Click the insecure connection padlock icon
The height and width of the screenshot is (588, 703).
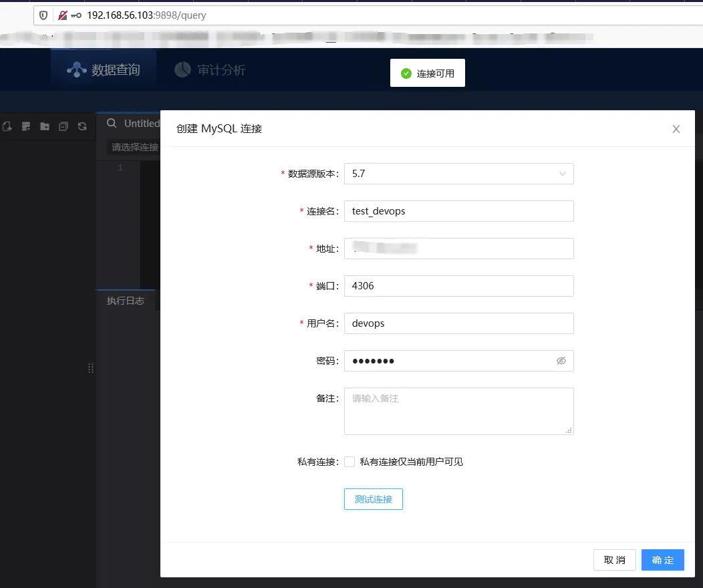62,15
